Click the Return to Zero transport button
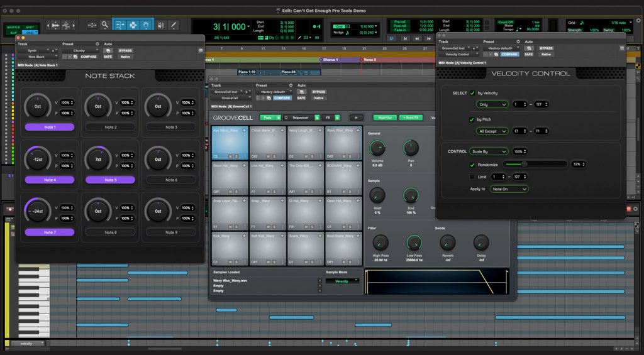644x355 pixels. pyautogui.click(x=406, y=38)
